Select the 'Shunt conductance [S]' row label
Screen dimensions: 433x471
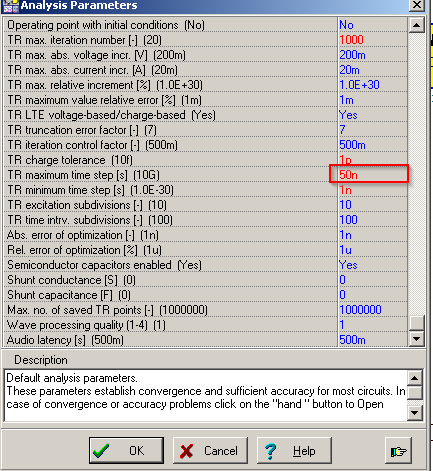coord(71,280)
